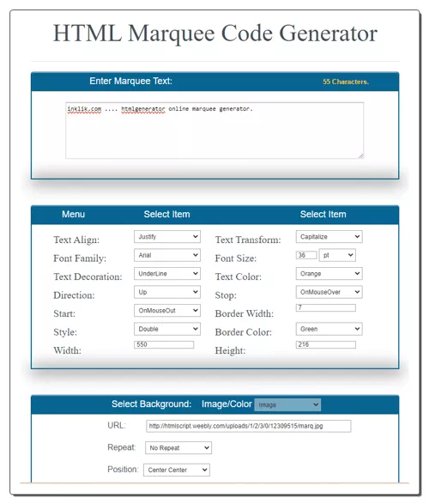Click the 'Text Color:' label
Image resolution: width=429 pixels, height=504 pixels.
coord(239,276)
